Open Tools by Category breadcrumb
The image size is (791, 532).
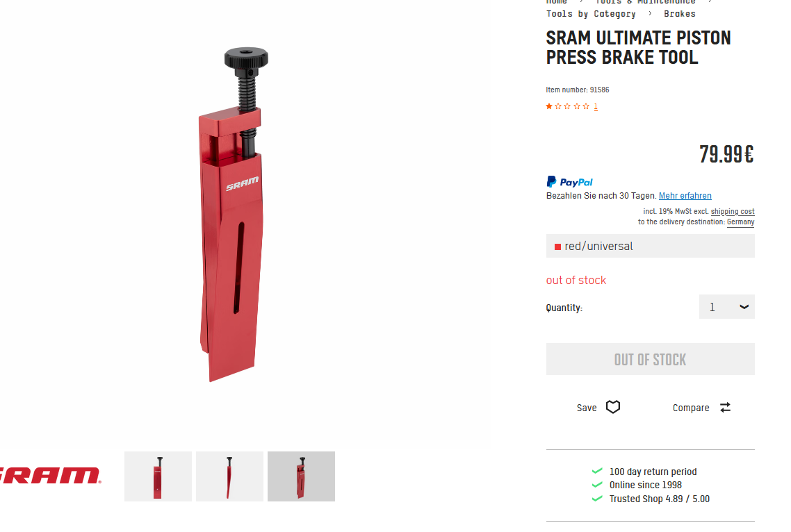(591, 14)
